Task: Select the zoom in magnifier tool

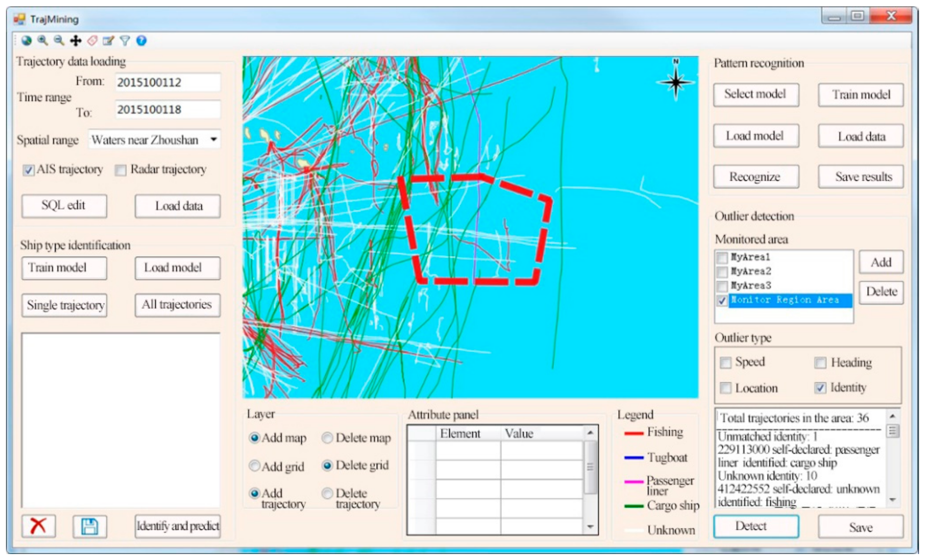Action: coord(42,41)
